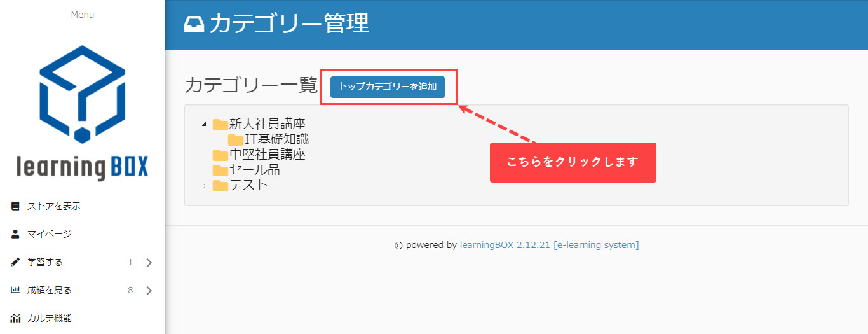Click the bar chart icon beside 成績を見る
This screenshot has height=334, width=868.
point(16,290)
